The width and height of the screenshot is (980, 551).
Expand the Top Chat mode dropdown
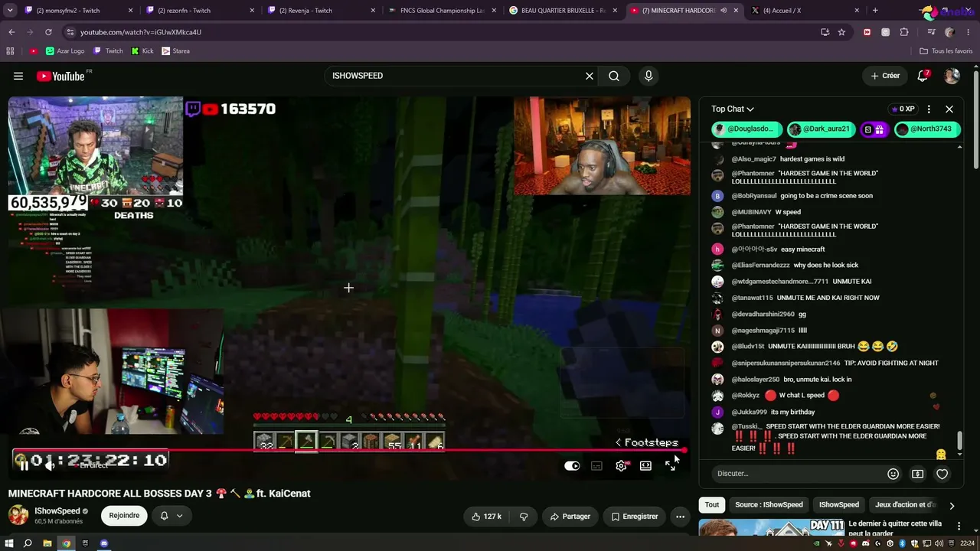click(x=733, y=109)
